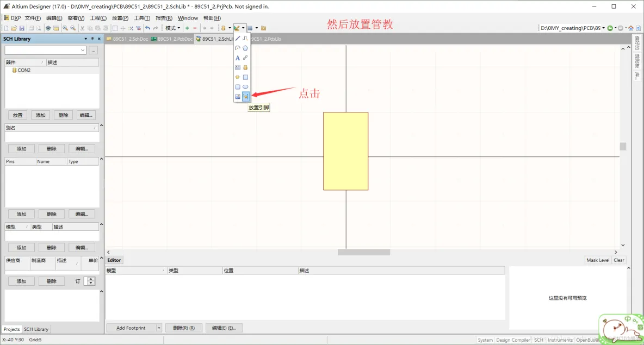Click the 删除(R) button in the model editor
Viewport: 644px width, 345px height.
[x=184, y=328]
